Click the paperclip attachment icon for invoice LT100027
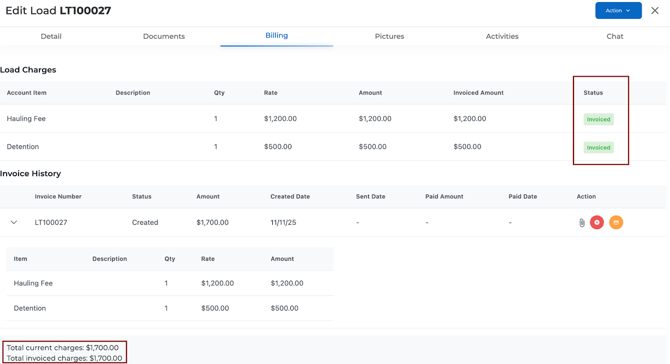This screenshot has width=670, height=364. click(582, 223)
